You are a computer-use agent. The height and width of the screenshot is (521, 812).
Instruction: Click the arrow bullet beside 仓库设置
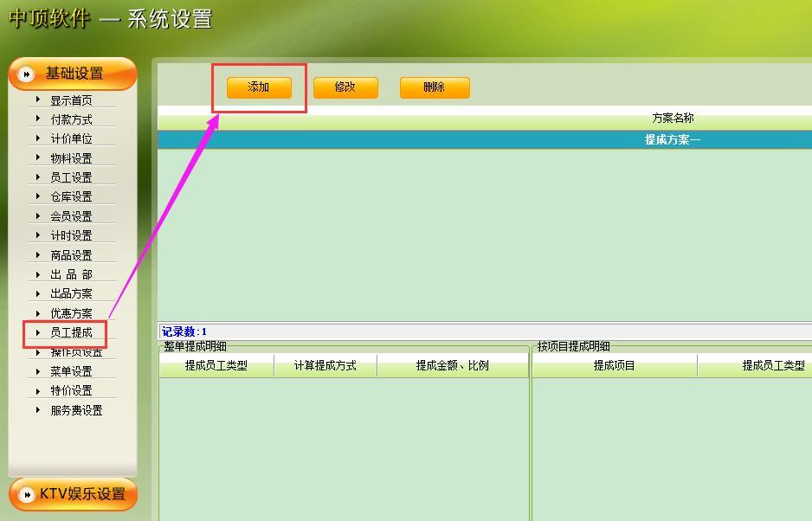(38, 196)
